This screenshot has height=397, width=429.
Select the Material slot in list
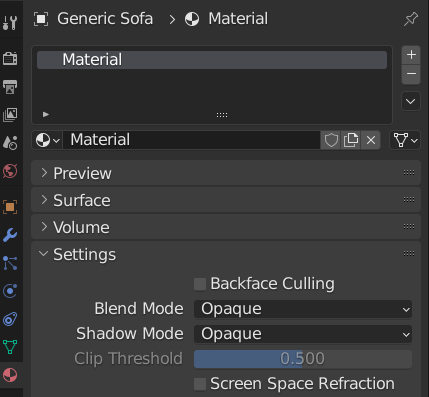(212, 60)
